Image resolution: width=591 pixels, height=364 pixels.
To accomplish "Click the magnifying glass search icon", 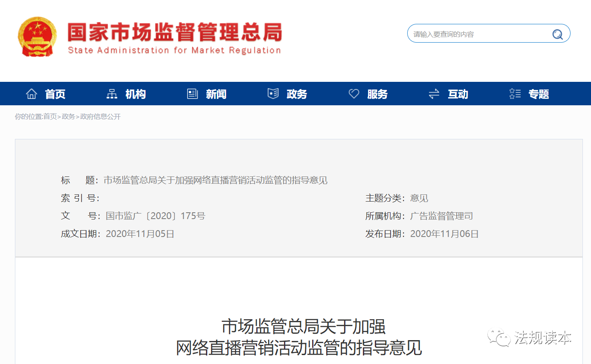I will click(x=557, y=34).
